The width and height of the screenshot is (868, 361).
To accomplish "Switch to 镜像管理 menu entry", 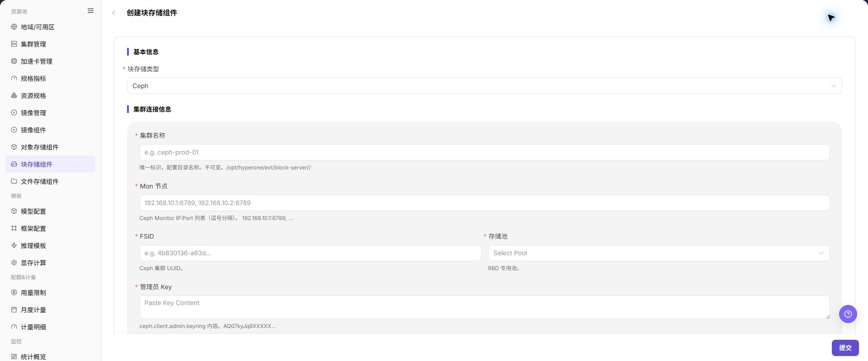I will tap(50, 113).
